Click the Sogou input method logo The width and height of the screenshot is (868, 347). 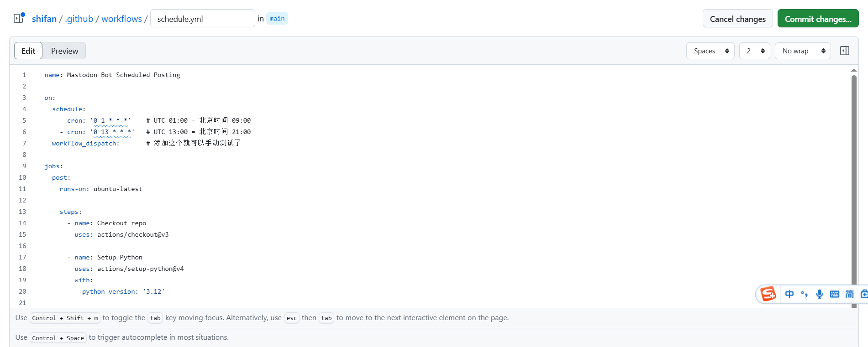pos(768,294)
